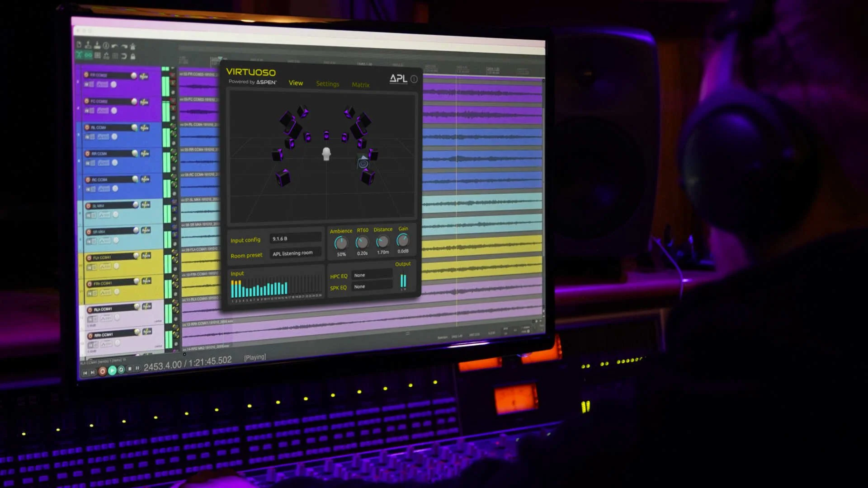Open the HPC EQ dropdown

pyautogui.click(x=372, y=275)
